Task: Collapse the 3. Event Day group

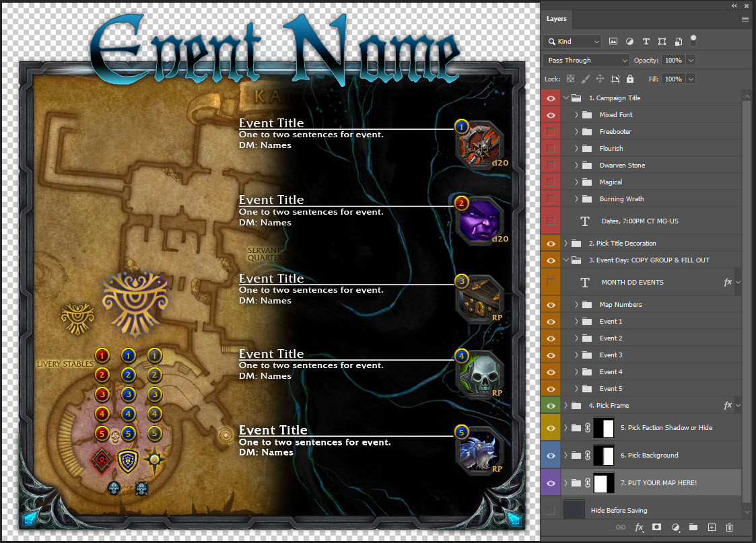Action: pos(566,260)
